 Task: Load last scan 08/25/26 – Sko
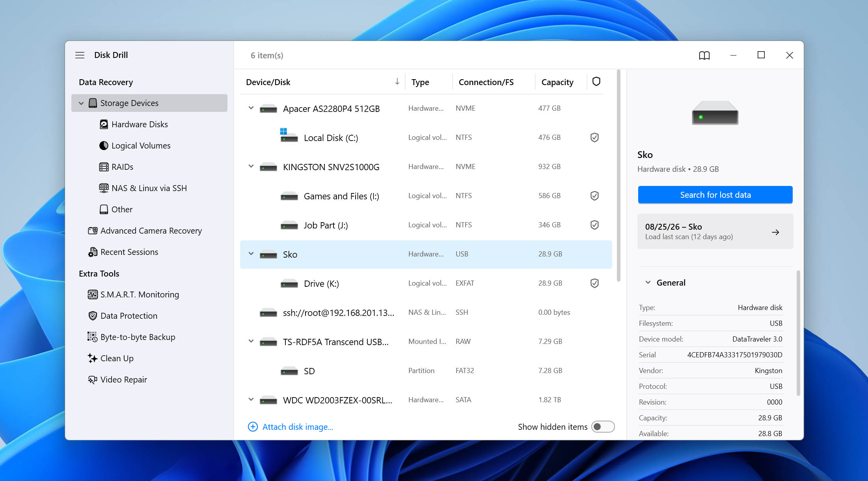coord(715,231)
